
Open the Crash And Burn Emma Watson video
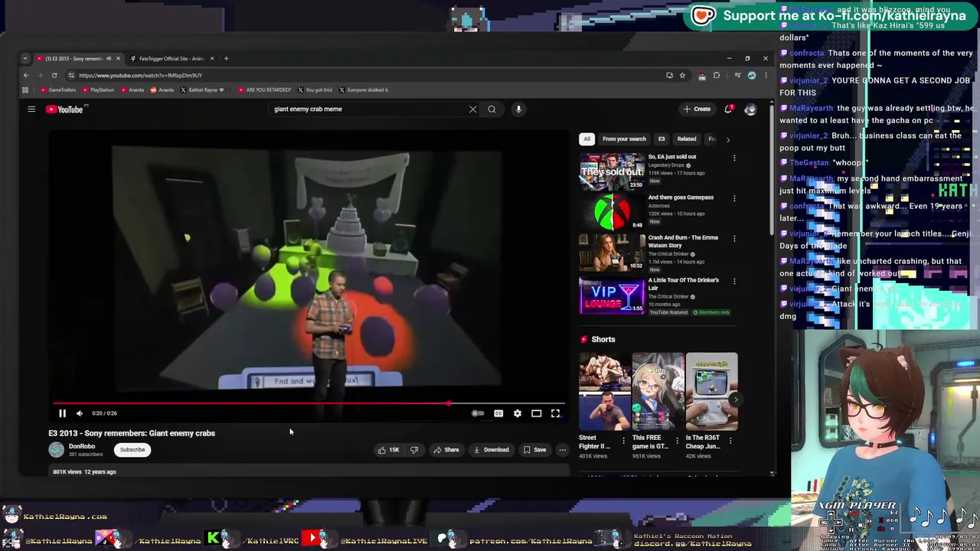pyautogui.click(x=612, y=252)
